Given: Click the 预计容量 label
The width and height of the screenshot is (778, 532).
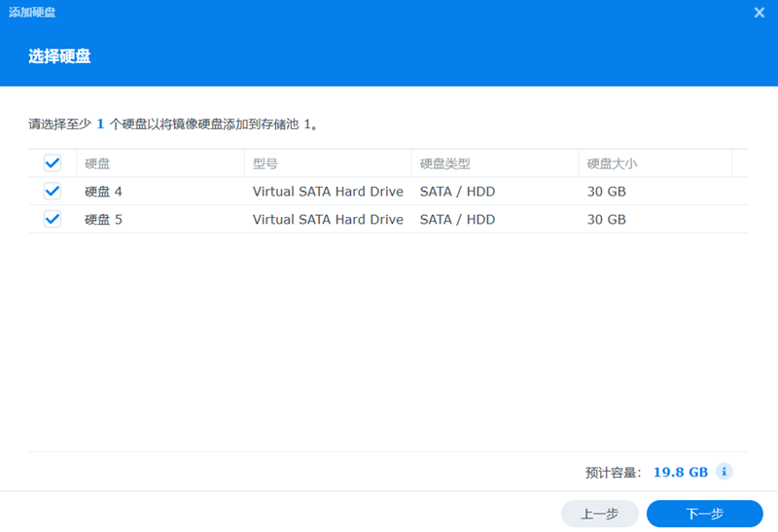Looking at the screenshot, I should [613, 473].
